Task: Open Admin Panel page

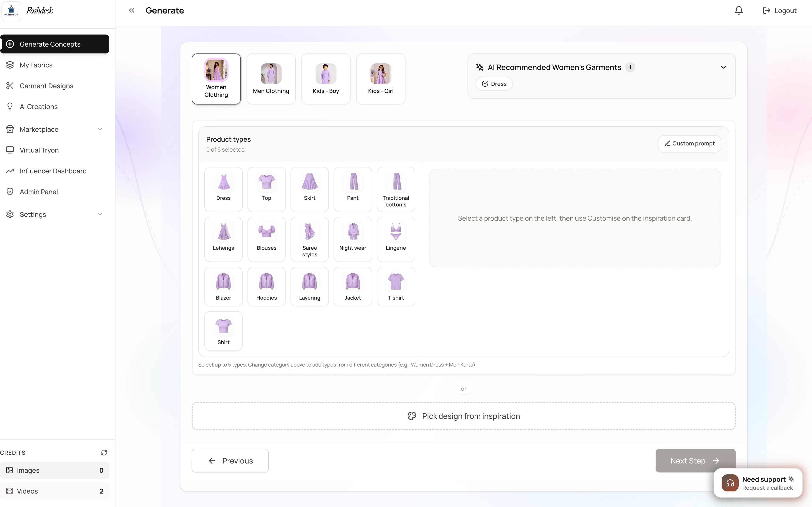Action: (x=55, y=192)
